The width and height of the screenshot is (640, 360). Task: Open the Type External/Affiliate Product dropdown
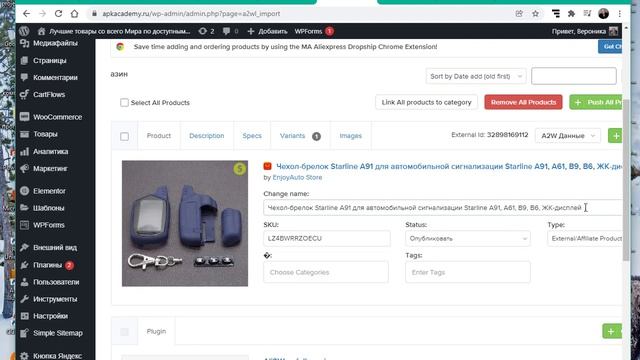[586, 238]
